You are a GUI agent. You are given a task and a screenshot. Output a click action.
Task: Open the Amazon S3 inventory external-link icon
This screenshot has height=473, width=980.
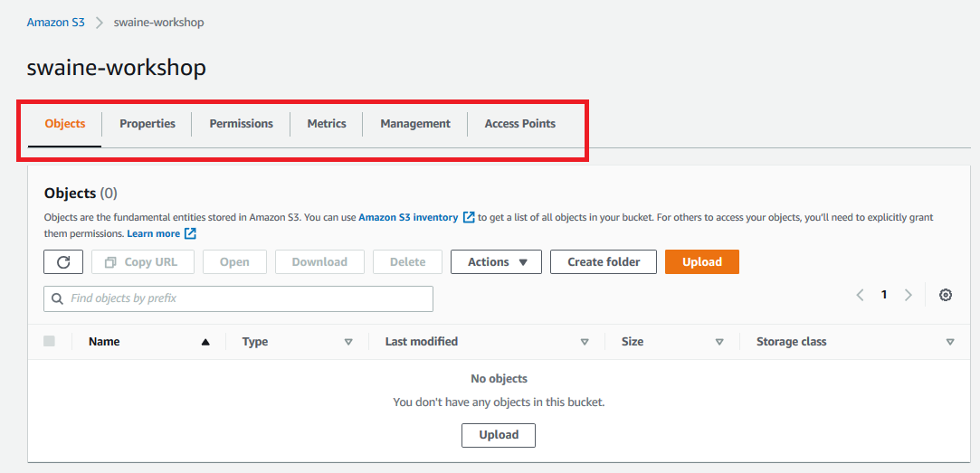(x=469, y=217)
